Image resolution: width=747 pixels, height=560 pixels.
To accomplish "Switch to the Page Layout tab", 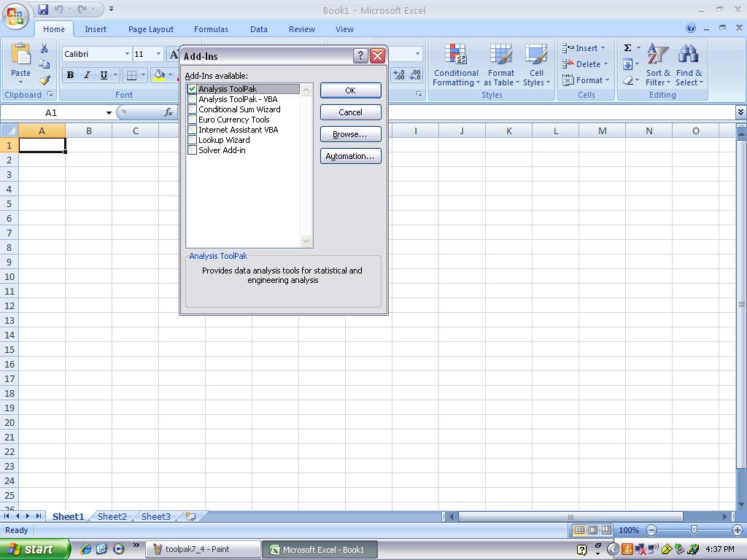I will 151,29.
